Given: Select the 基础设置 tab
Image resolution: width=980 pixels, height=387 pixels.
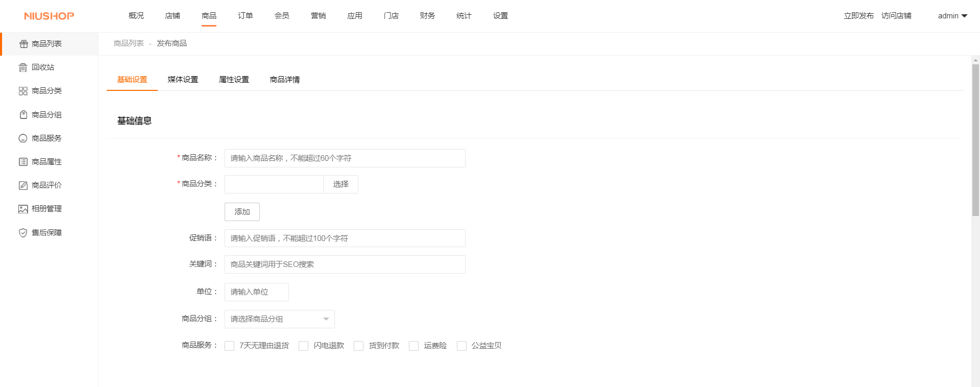Looking at the screenshot, I should click(x=132, y=80).
